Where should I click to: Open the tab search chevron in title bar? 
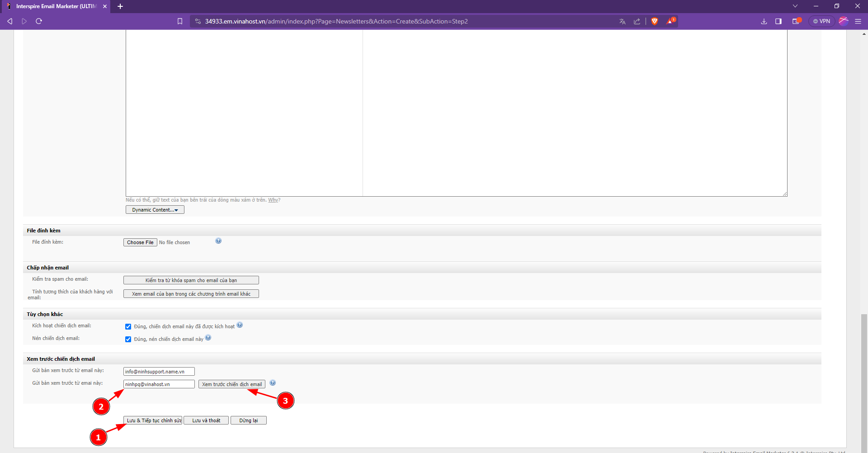[x=795, y=6]
